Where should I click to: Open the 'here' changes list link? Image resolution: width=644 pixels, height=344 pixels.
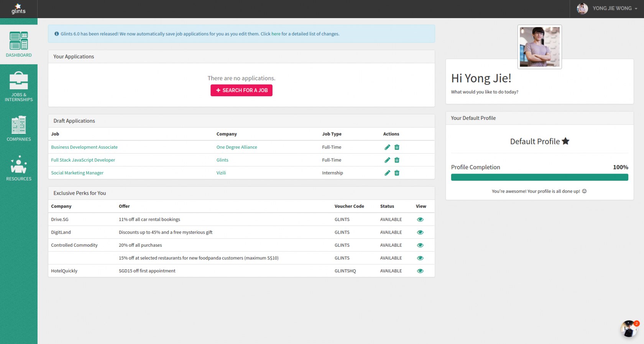276,34
